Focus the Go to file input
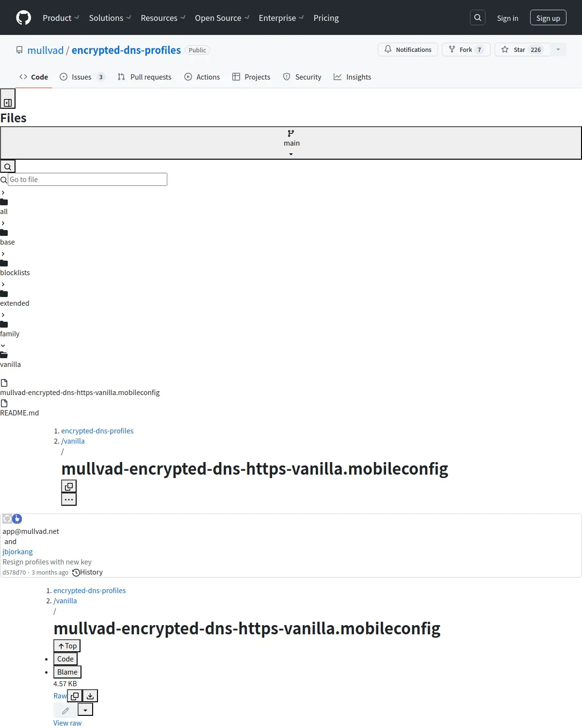Viewport: 582px width, 728px height. (87, 180)
